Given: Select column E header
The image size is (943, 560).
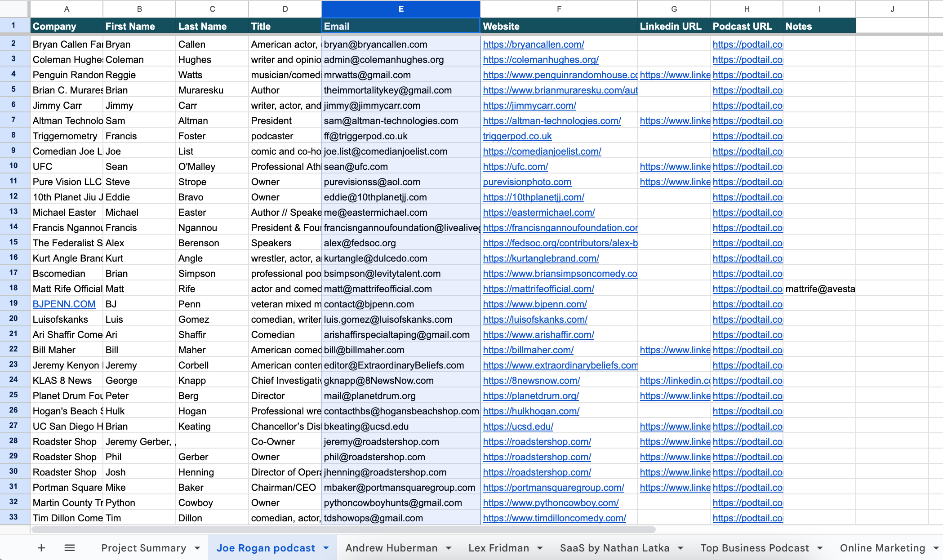Looking at the screenshot, I should (x=401, y=9).
